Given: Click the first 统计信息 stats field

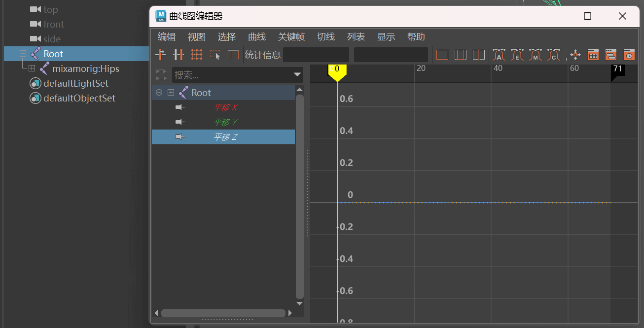Looking at the screenshot, I should pos(316,55).
